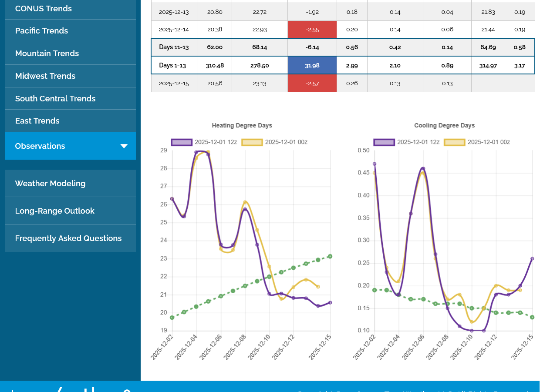
Task: Click last green dashed point on Cooling chart
Action: pos(532,317)
